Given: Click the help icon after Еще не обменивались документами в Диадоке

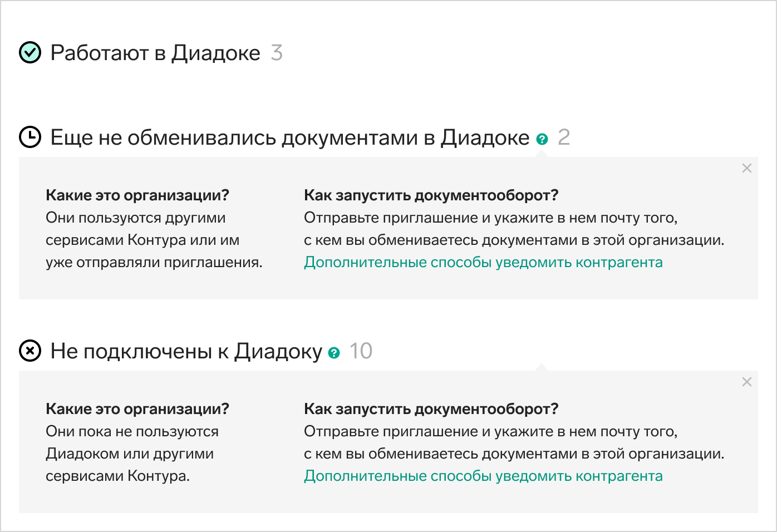Looking at the screenshot, I should 542,139.
